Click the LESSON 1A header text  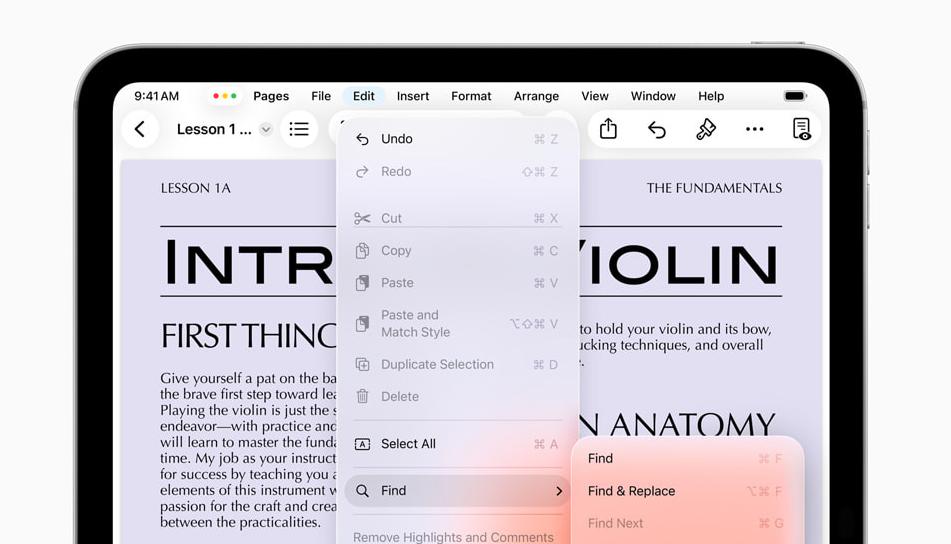tap(195, 188)
